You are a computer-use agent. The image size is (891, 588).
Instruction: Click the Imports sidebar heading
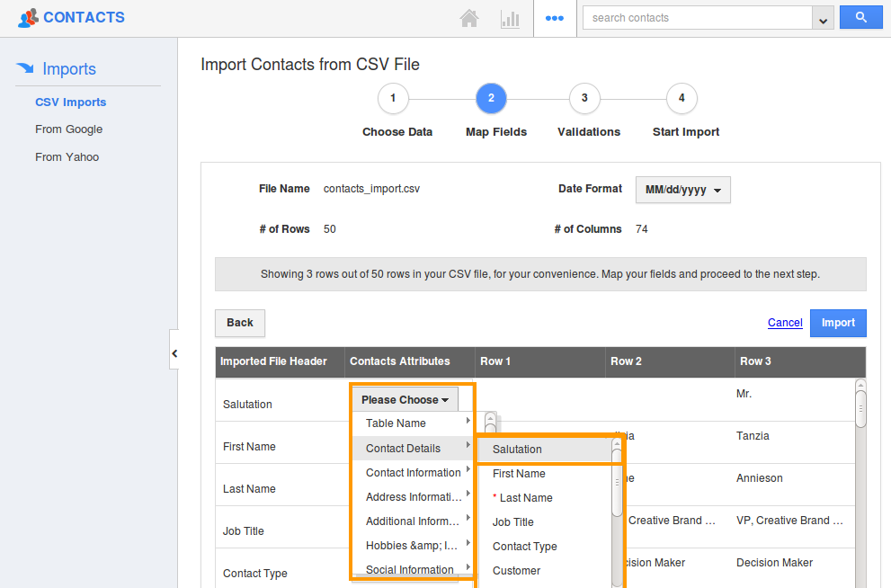pyautogui.click(x=69, y=68)
